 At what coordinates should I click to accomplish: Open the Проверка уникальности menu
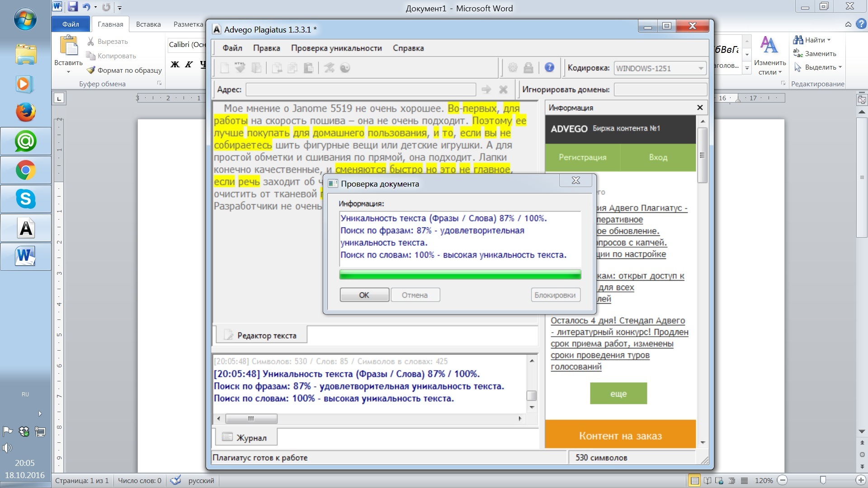[336, 48]
